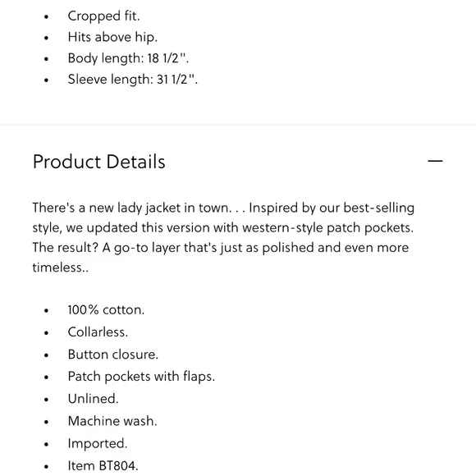Viewport: 476px width, 476px height.
Task: Click the 'The result? A go-to layer' line
Action: [x=221, y=248]
